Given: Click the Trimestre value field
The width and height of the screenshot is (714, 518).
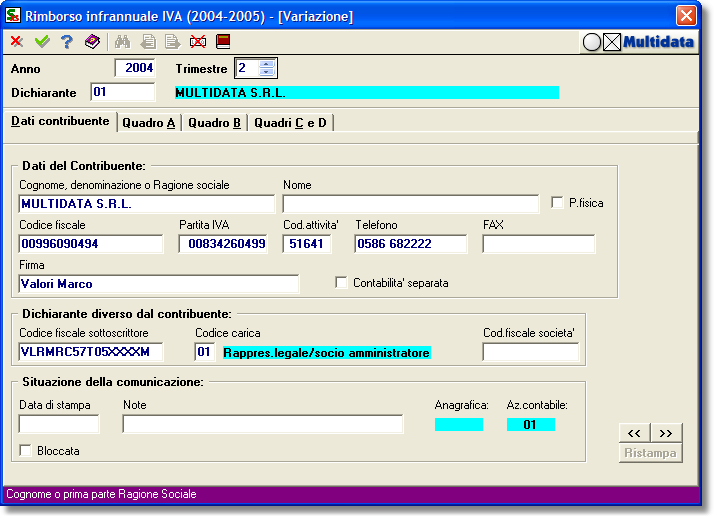Looking at the screenshot, I should click(248, 68).
